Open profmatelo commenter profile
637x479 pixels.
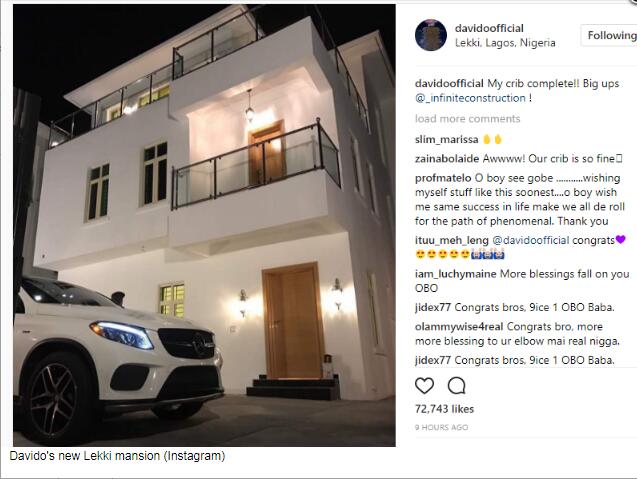(x=443, y=178)
